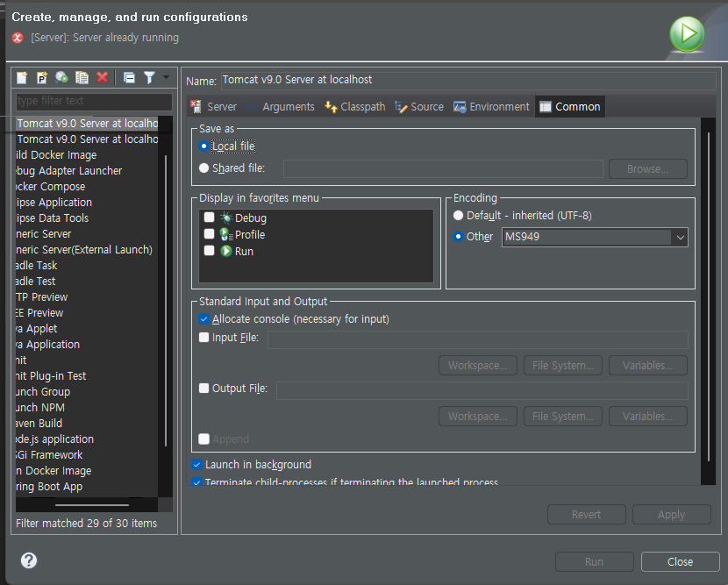Click the Name text field
Viewport: 728px width, 585px height.
coord(468,81)
